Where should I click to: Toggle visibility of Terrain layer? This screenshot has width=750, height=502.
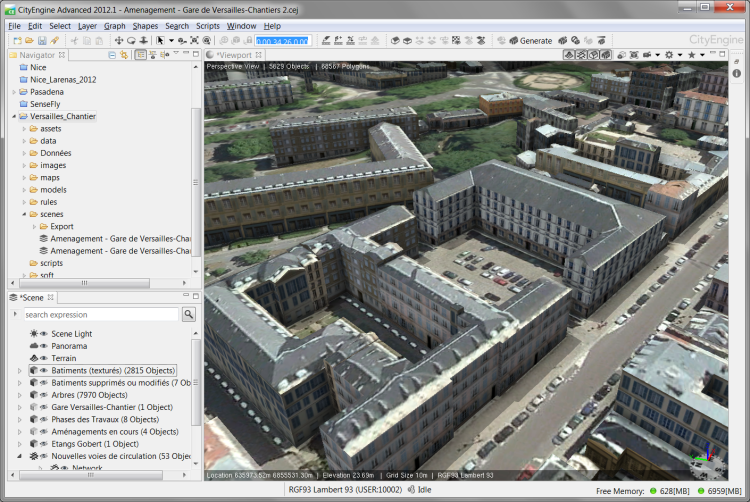click(44, 358)
